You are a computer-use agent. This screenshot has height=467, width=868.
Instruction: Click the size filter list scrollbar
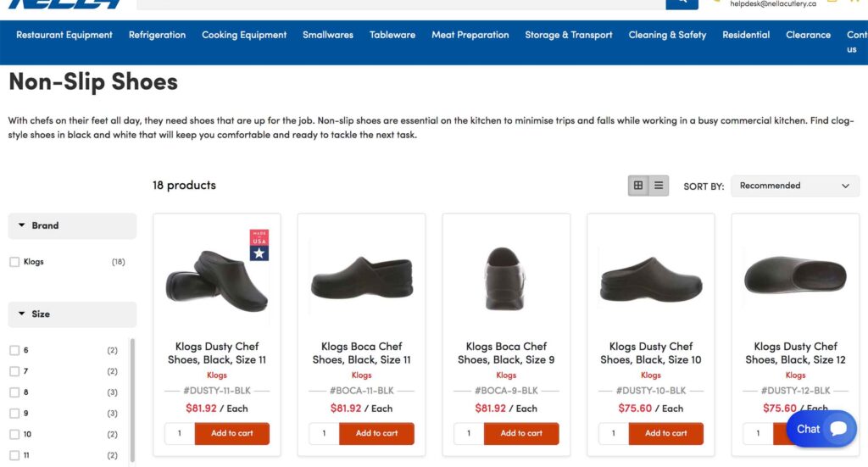coord(131,398)
